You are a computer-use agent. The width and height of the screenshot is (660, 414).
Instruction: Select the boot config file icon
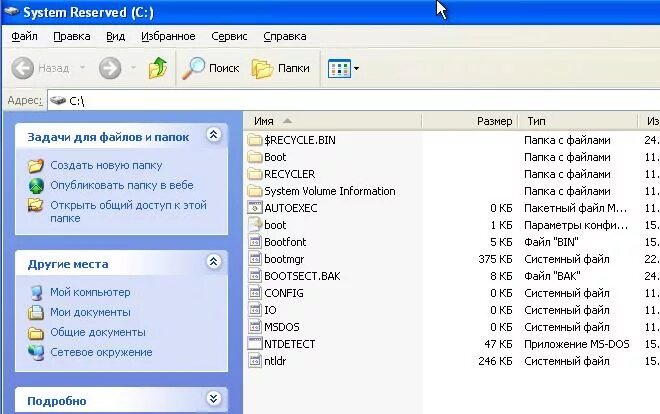pos(255,225)
